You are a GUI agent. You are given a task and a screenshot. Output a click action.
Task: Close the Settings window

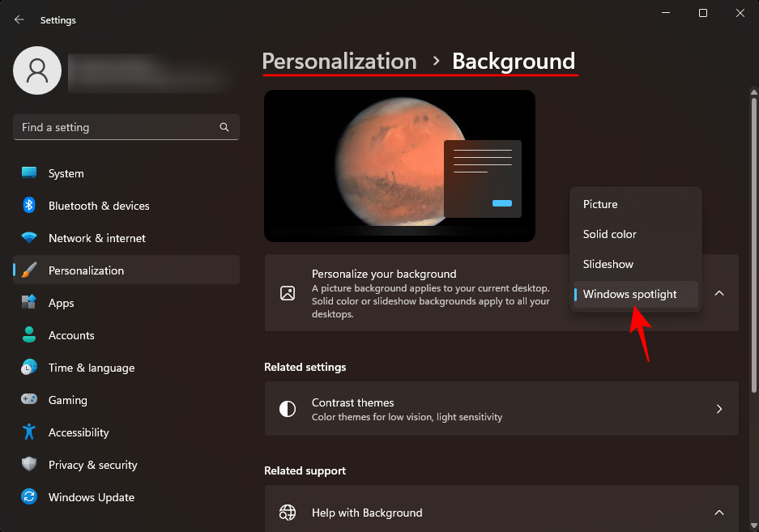click(740, 13)
